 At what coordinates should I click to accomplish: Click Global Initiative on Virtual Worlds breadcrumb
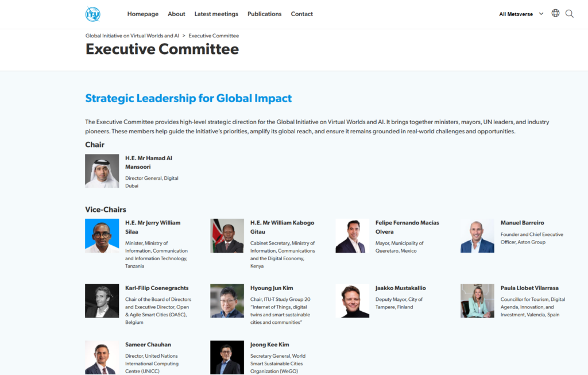click(x=132, y=36)
